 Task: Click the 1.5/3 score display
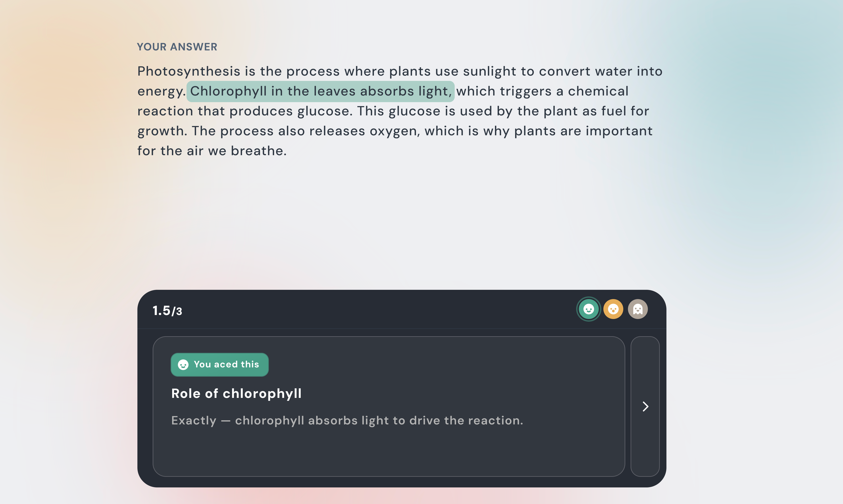tap(167, 311)
